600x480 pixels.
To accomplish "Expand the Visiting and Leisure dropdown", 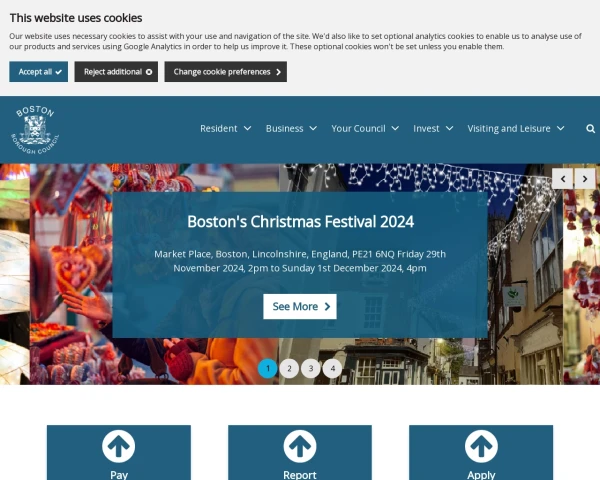I will coord(516,129).
